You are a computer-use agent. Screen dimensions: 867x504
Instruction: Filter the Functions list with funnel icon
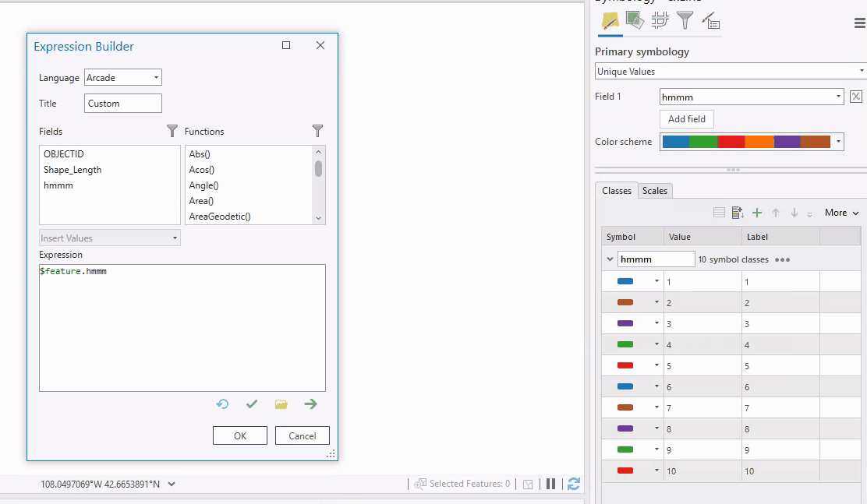point(317,131)
